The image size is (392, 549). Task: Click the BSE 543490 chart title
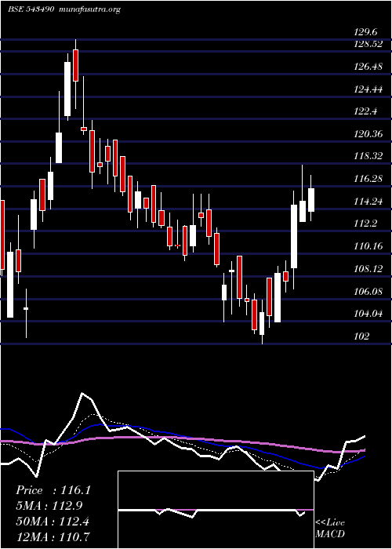(31, 9)
